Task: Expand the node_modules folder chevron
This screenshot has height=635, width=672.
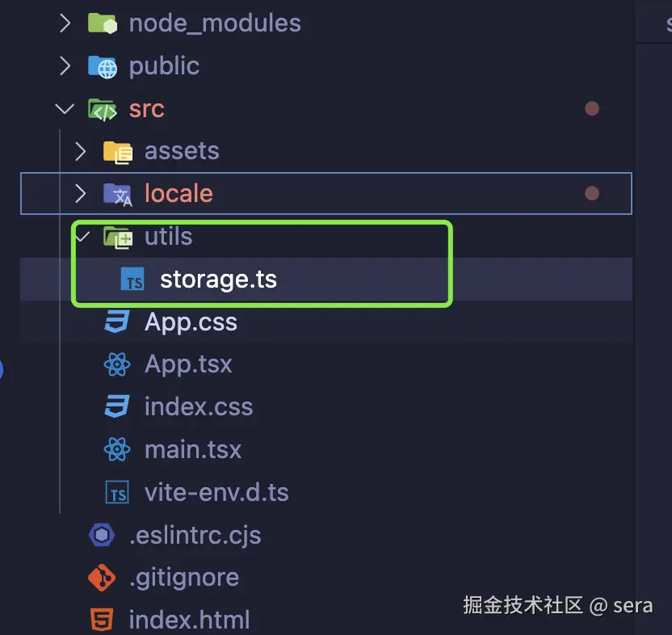Action: tap(65, 23)
